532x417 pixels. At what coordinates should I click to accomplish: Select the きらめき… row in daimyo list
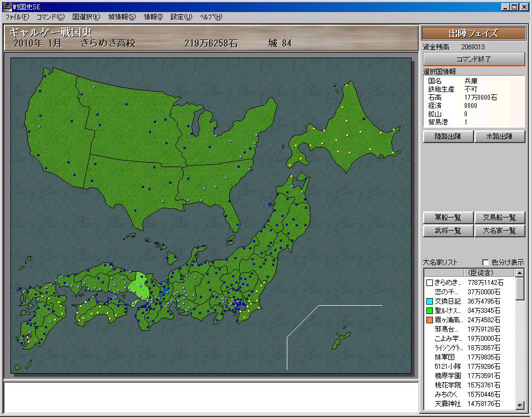(470, 283)
